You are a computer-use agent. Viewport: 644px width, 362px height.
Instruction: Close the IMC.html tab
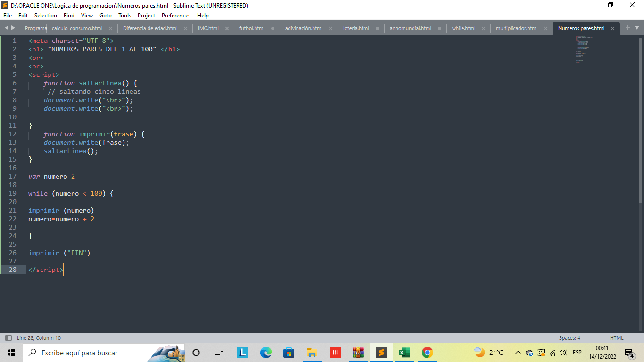[227, 28]
